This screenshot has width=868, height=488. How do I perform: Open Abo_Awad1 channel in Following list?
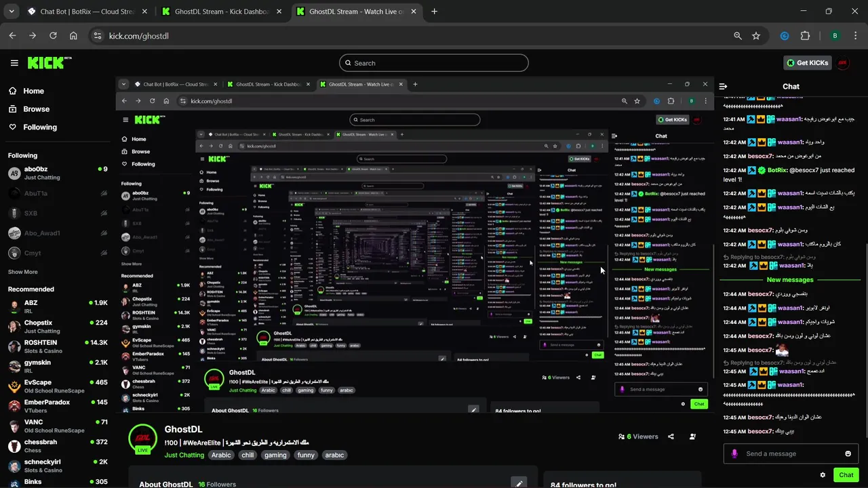tap(58, 233)
